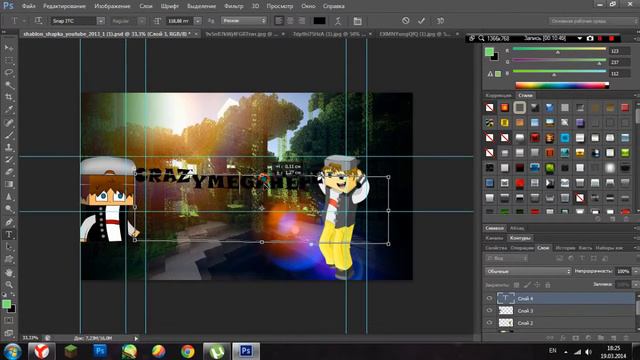Toggle visibility of Слой 2 layer
Screen dimensions: 640x360
[x=489, y=323]
